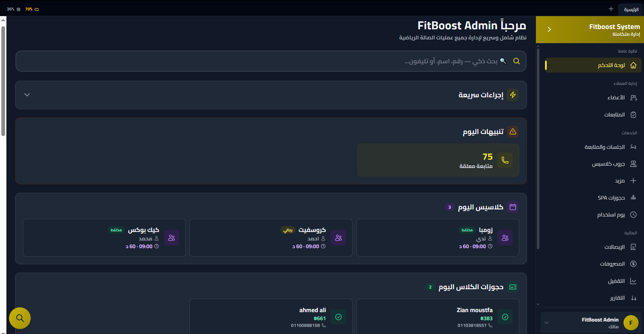Image resolution: width=644 pixels, height=334 pixels.
Task: Open the زومبا class card
Action: pyautogui.click(x=438, y=238)
